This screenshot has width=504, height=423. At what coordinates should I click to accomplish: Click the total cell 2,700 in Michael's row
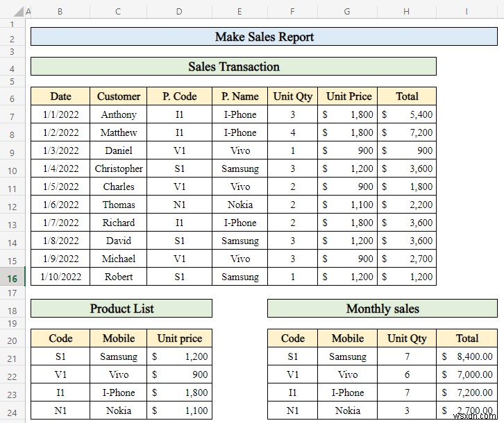pos(407,258)
